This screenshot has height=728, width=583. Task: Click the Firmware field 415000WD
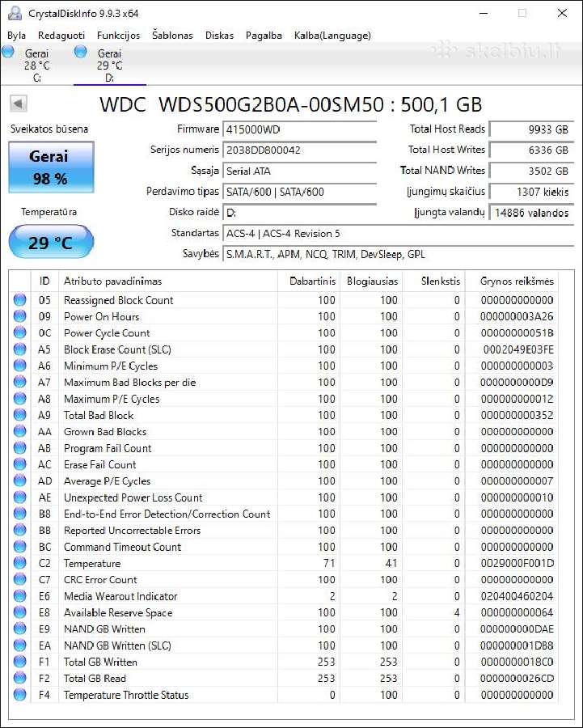point(300,129)
